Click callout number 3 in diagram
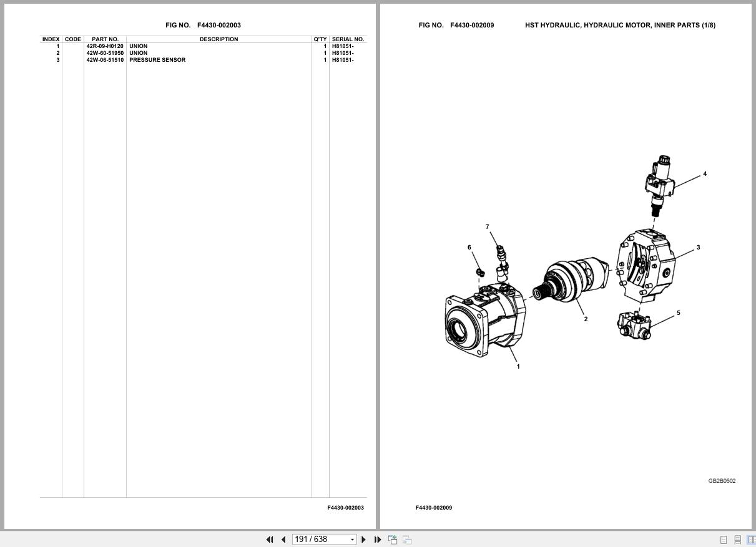 coord(698,248)
